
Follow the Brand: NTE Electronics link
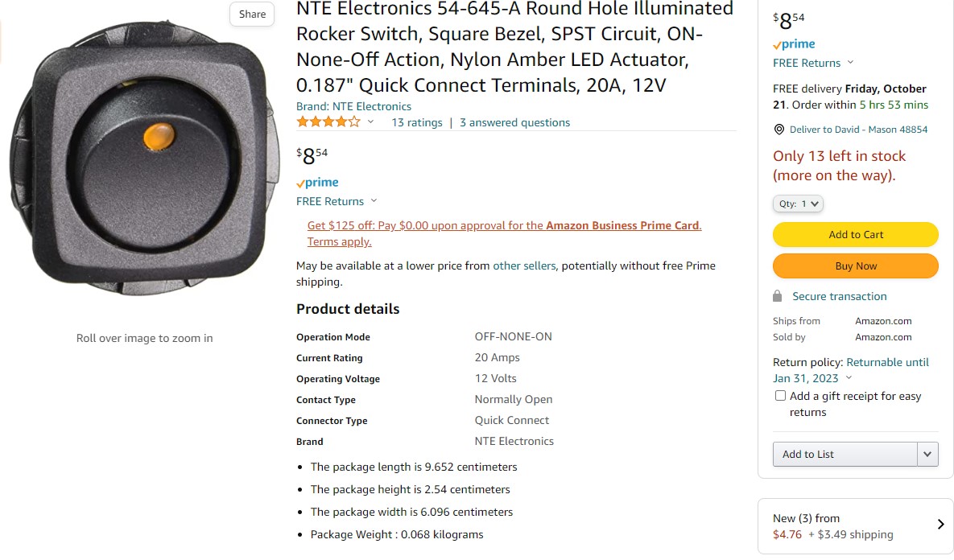tap(353, 106)
